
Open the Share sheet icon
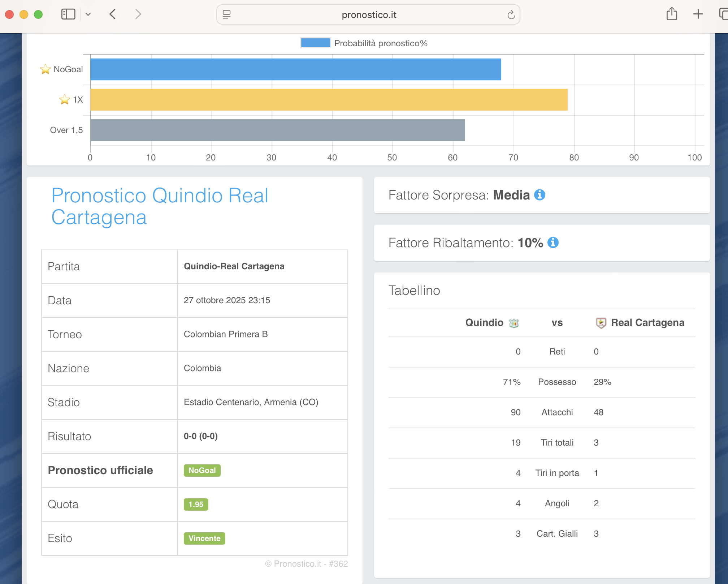coord(672,14)
